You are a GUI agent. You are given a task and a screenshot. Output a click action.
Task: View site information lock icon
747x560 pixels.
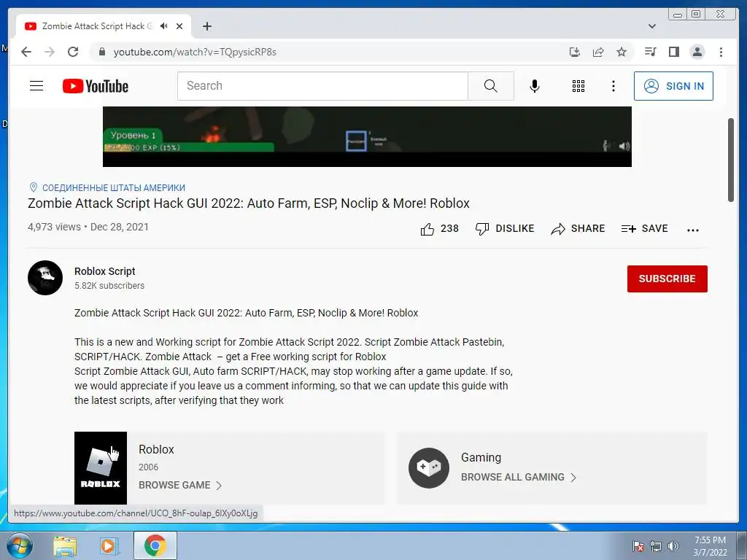coord(101,52)
